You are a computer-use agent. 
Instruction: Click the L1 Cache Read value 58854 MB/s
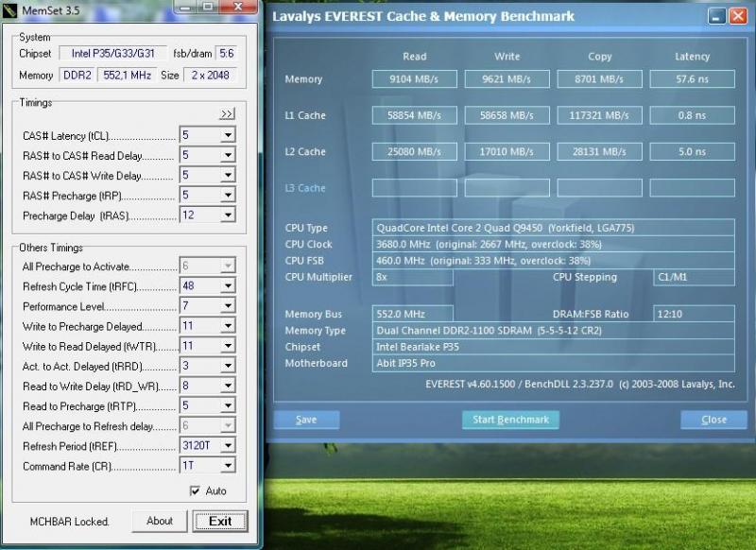pos(415,115)
